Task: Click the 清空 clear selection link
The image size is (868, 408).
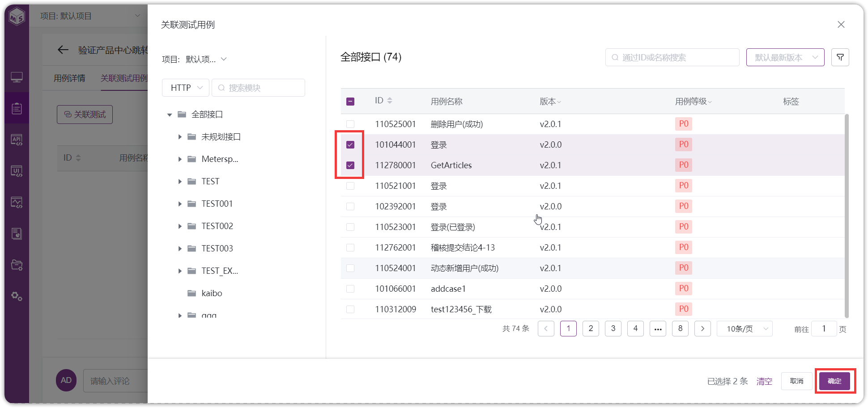Action: pos(764,381)
